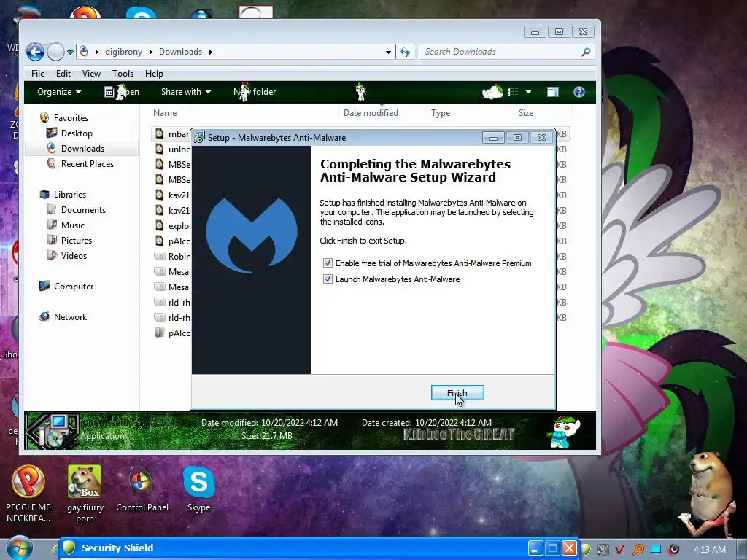Select Libraries in the navigation pane
747x560 pixels.
[63, 194]
